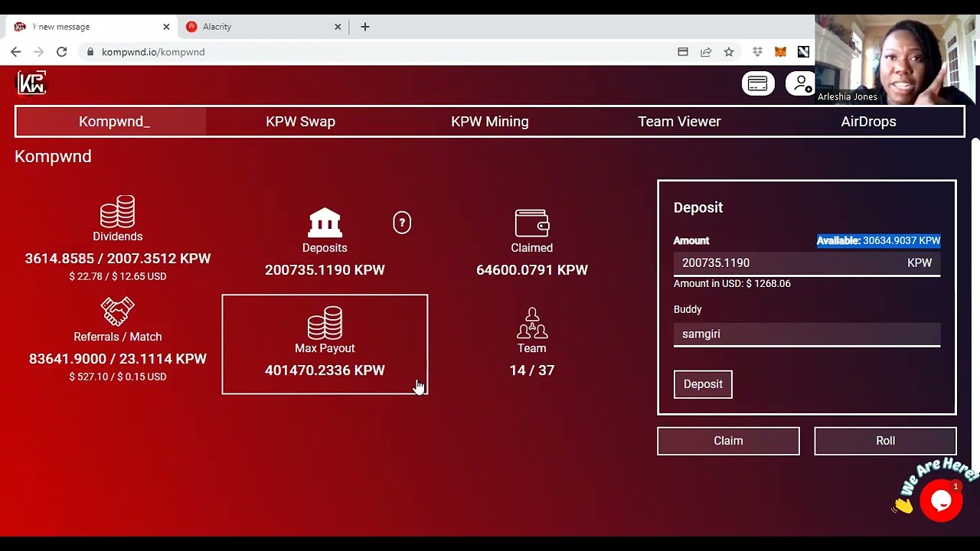Click the Deposit button
The width and height of the screenshot is (980, 551).
point(703,384)
